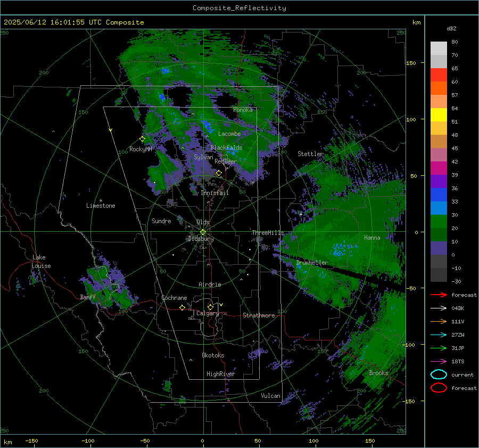The width and height of the screenshot is (479, 448).
Task: Select yellow diamond marker above Calgary label
Action: [210, 307]
